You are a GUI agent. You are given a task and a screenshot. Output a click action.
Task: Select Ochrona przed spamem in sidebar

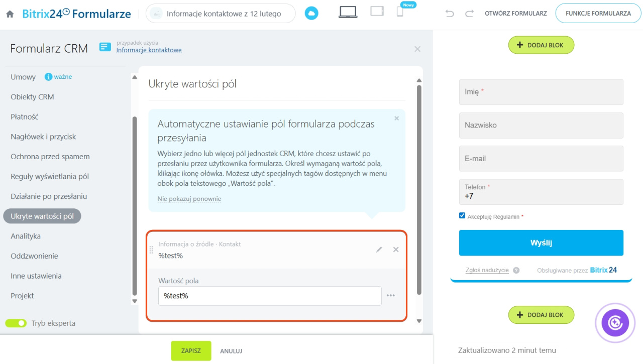pos(50,157)
